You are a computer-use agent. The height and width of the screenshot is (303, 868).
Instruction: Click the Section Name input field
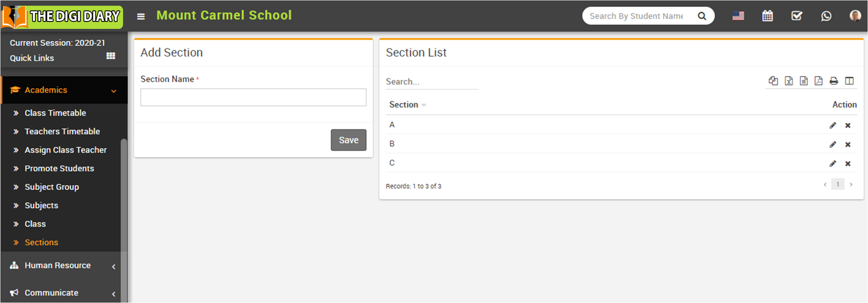coord(253,97)
